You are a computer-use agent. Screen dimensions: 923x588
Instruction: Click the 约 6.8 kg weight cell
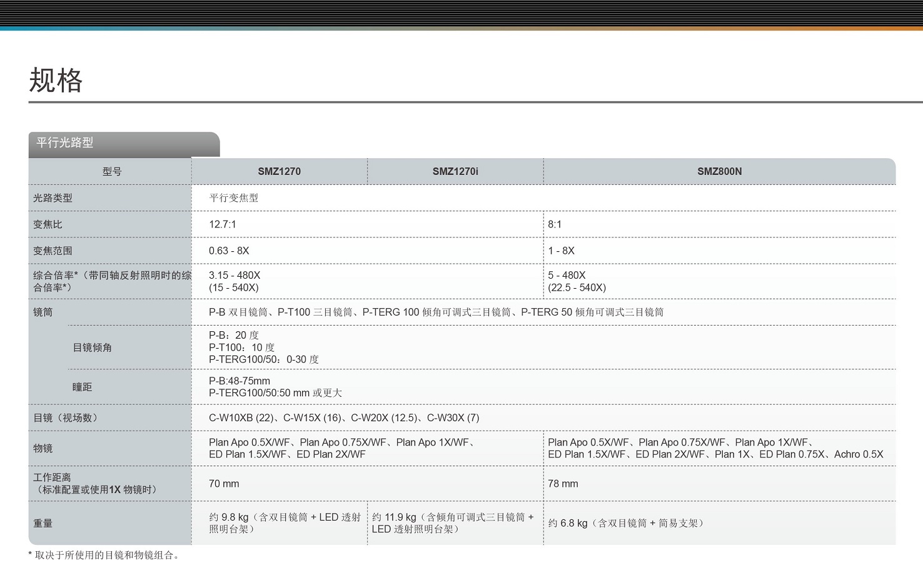(x=627, y=523)
